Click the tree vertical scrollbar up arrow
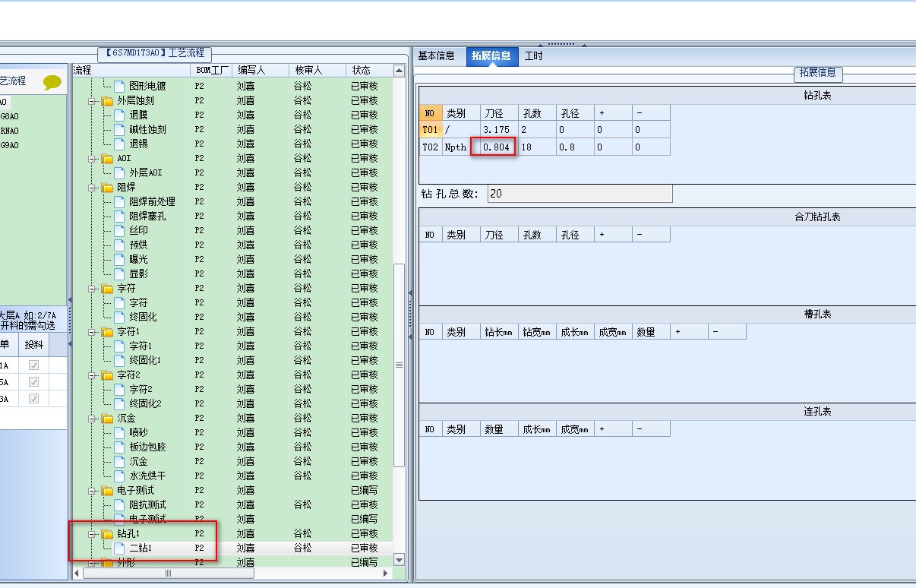The width and height of the screenshot is (916, 588). click(400, 71)
